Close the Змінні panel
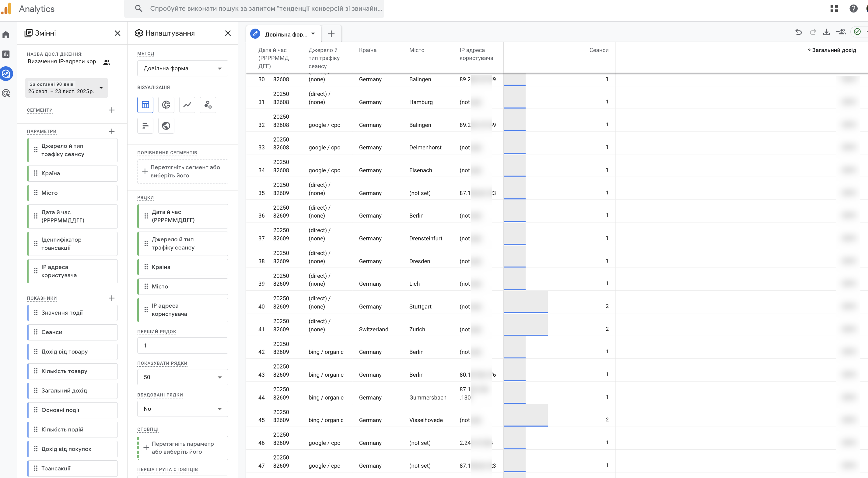This screenshot has width=868, height=478. (117, 33)
